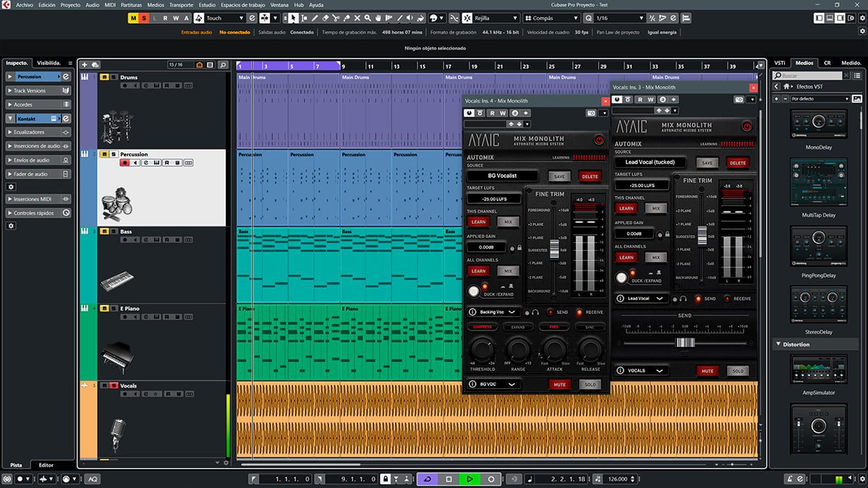Image resolution: width=868 pixels, height=488 pixels.
Task: Go back in the media browser
Action: click(776, 87)
